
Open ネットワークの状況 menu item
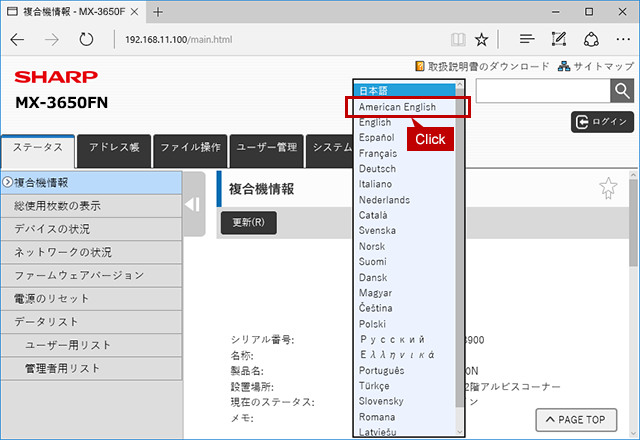coord(91,252)
